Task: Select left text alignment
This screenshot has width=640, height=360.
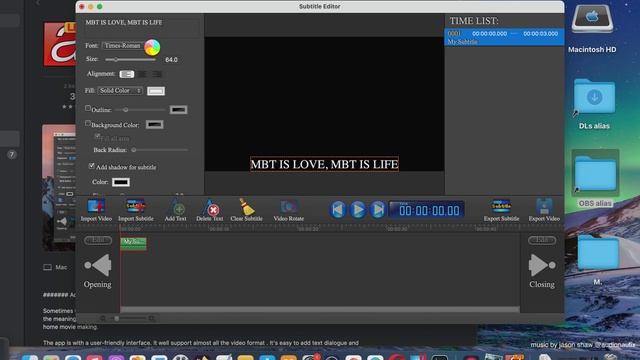Action: [127, 74]
